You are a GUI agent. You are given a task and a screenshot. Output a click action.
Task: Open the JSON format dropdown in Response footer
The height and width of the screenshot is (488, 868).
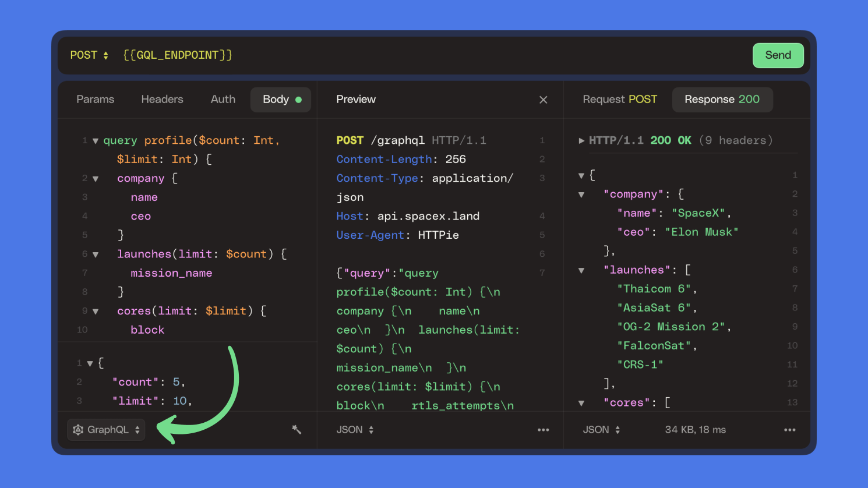(x=619, y=429)
